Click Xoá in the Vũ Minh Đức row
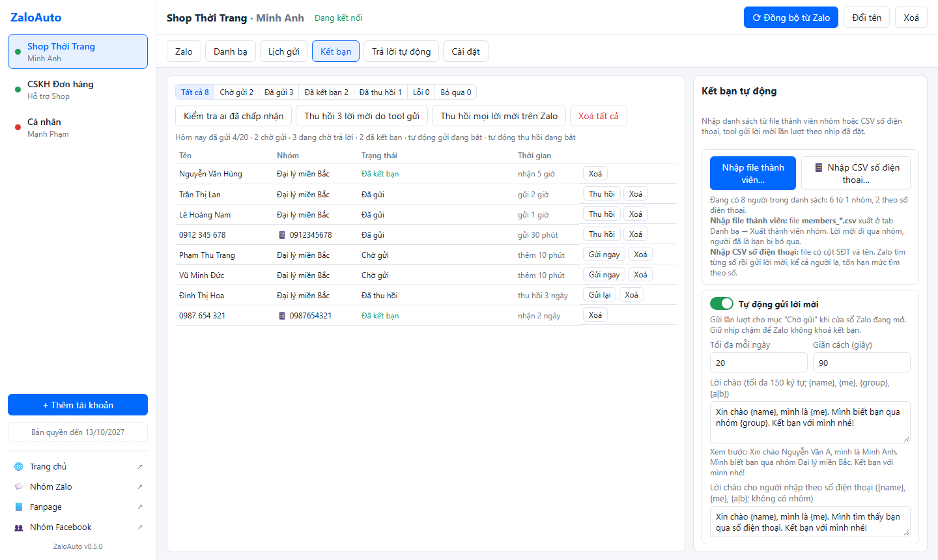Image resolution: width=938 pixels, height=560 pixels. [641, 275]
